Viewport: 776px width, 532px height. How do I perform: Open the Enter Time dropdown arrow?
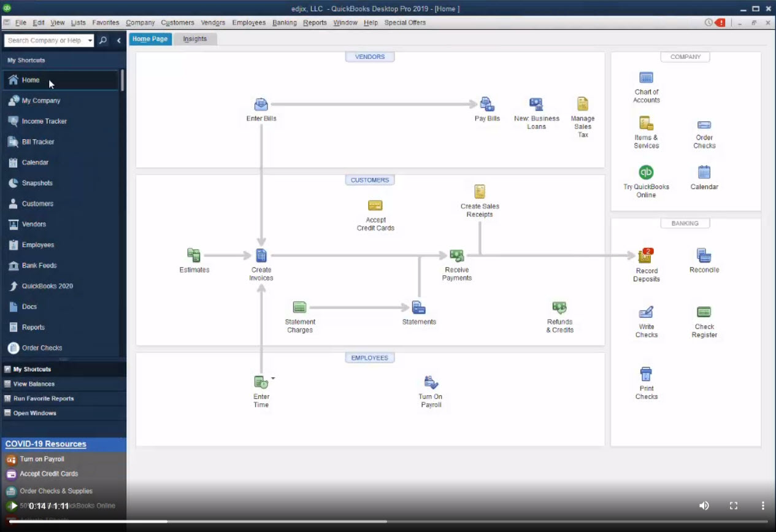(x=272, y=379)
